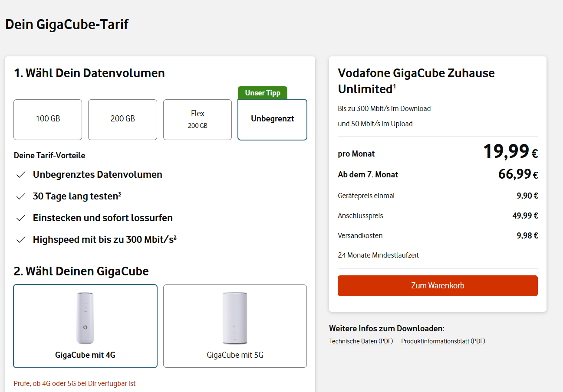This screenshot has height=392, width=563.
Task: Click the 24 Monate Mindestlaufzeit text
Action: pos(378,255)
